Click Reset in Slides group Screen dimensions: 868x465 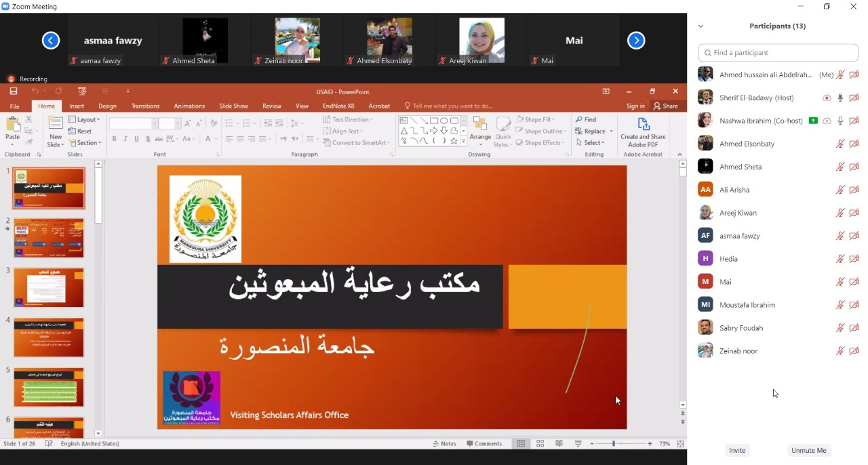click(x=80, y=131)
